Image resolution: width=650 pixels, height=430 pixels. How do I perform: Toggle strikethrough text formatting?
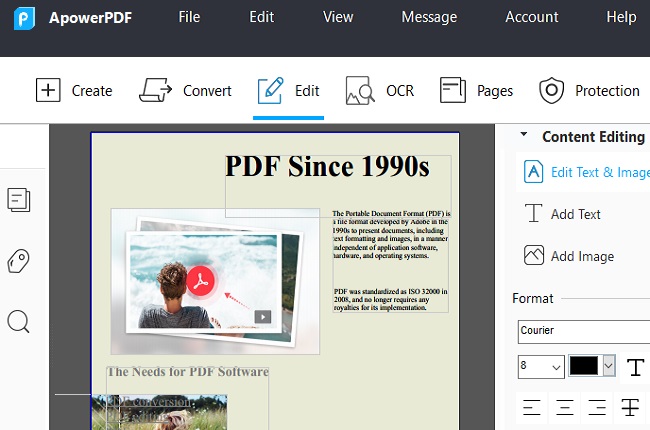630,407
